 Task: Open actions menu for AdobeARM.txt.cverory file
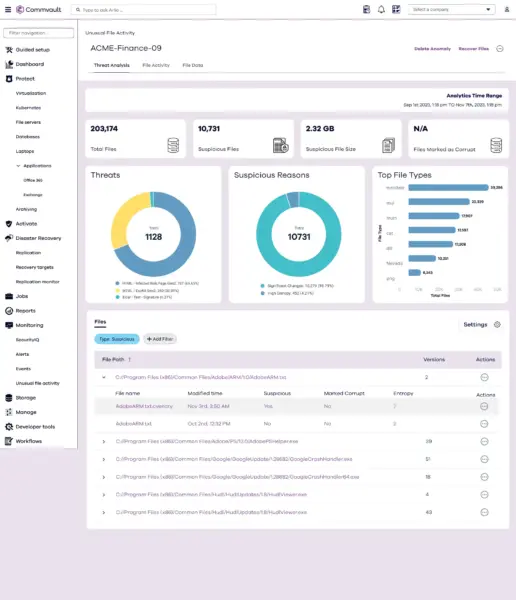tap(484, 406)
